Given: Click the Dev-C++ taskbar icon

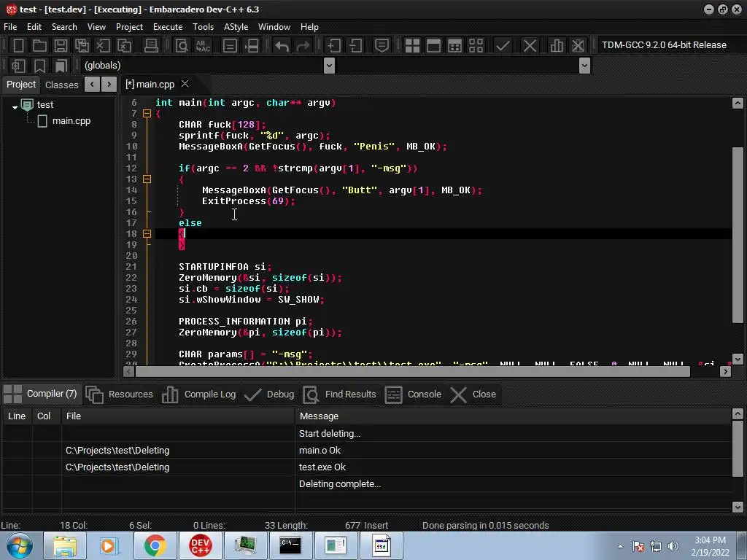Looking at the screenshot, I should click(x=200, y=545).
